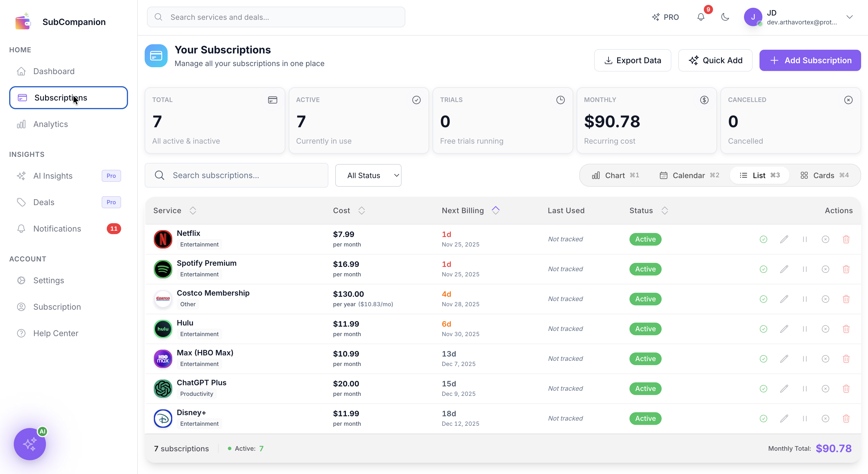Screen dimensions: 868x474
Task: Open the notifications bell in top bar
Action: pyautogui.click(x=701, y=17)
